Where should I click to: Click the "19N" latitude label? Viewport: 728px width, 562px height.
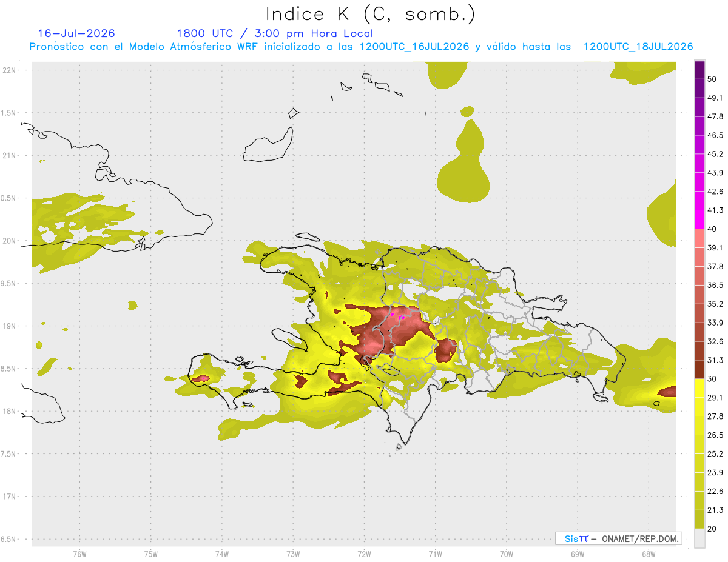(10, 326)
